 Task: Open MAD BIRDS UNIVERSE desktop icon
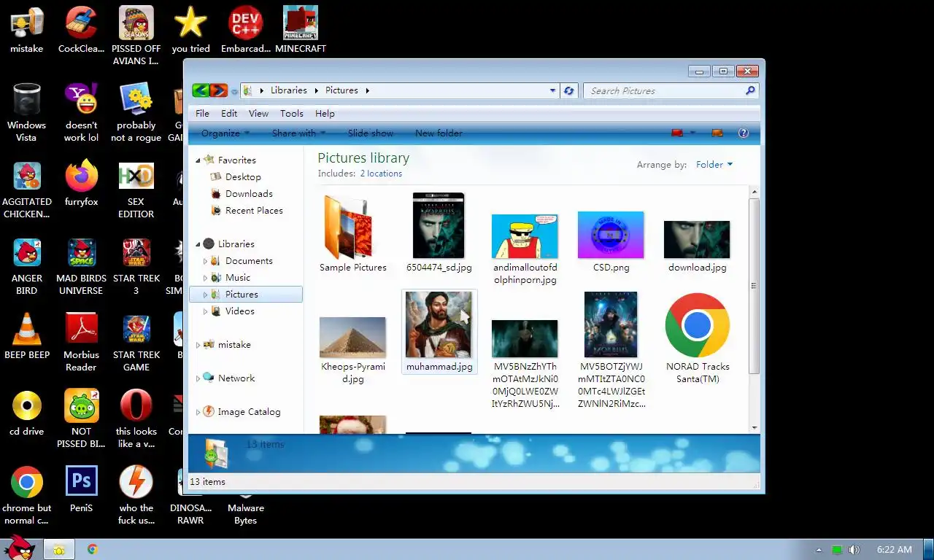81,265
